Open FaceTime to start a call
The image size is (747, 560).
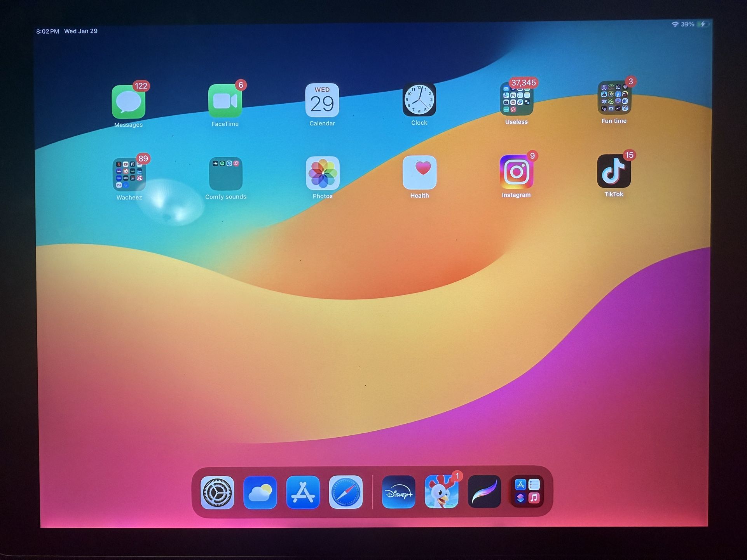225,102
